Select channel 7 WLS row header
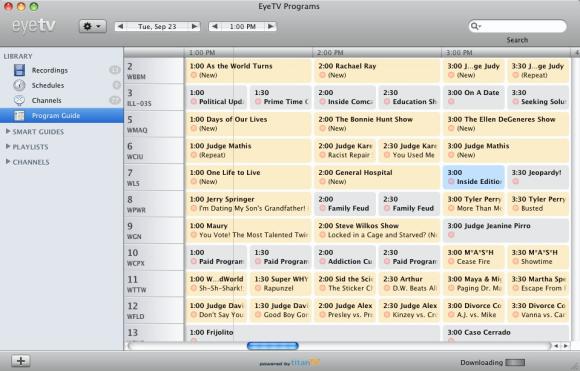This screenshot has height=371, width=580. (x=154, y=177)
